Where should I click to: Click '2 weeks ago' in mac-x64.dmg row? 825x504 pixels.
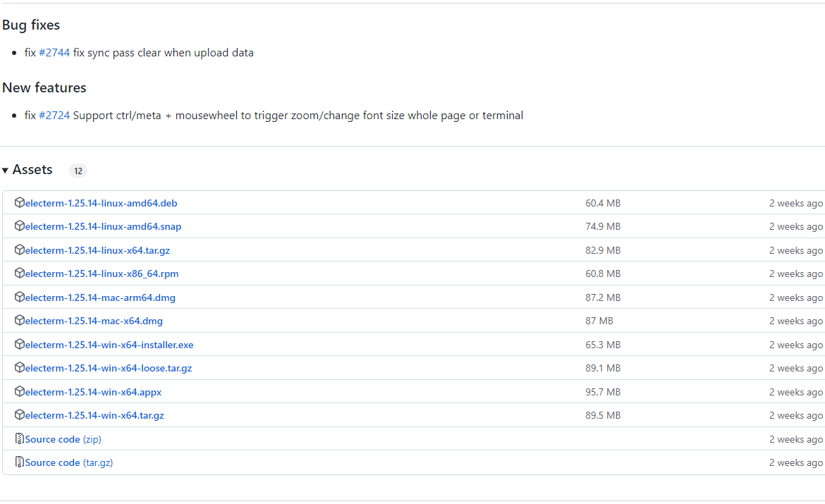click(x=796, y=321)
